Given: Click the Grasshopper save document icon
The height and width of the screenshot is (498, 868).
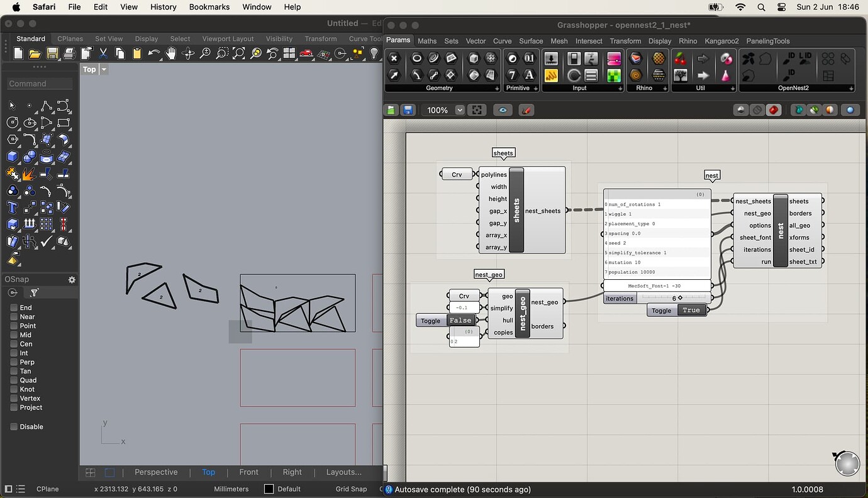Looking at the screenshot, I should [408, 110].
